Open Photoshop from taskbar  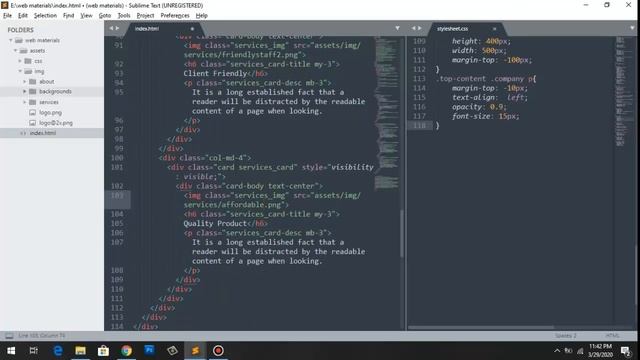point(149,350)
